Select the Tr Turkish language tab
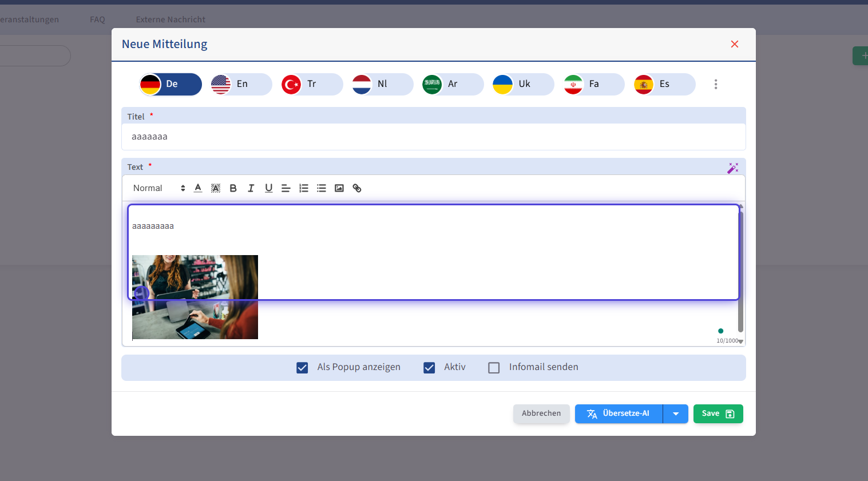868x481 pixels. tap(311, 84)
